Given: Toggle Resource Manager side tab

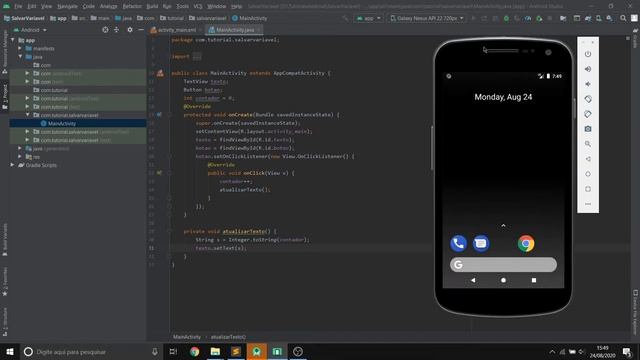Looking at the screenshot, I should coord(5,51).
